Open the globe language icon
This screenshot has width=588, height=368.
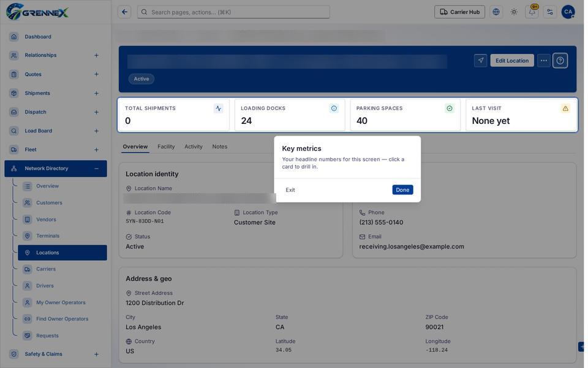496,12
